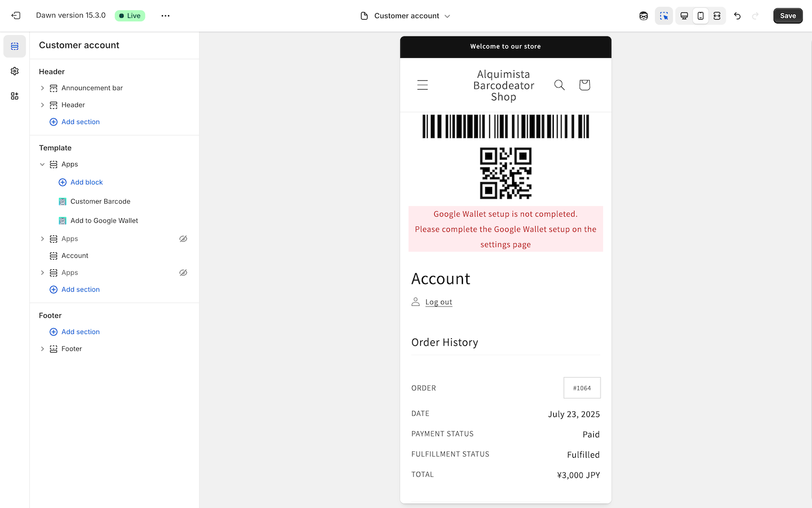Open the app embeds sidebar panel
This screenshot has height=508, width=812.
[15, 96]
